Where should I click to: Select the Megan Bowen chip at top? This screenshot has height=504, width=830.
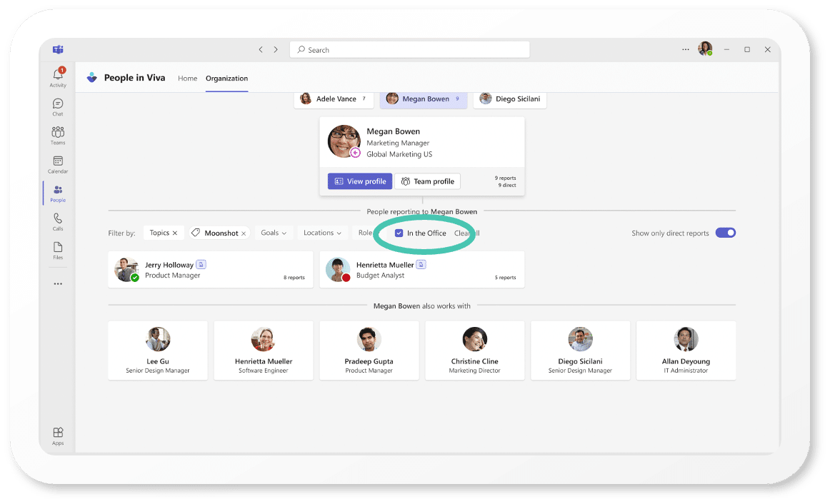424,99
